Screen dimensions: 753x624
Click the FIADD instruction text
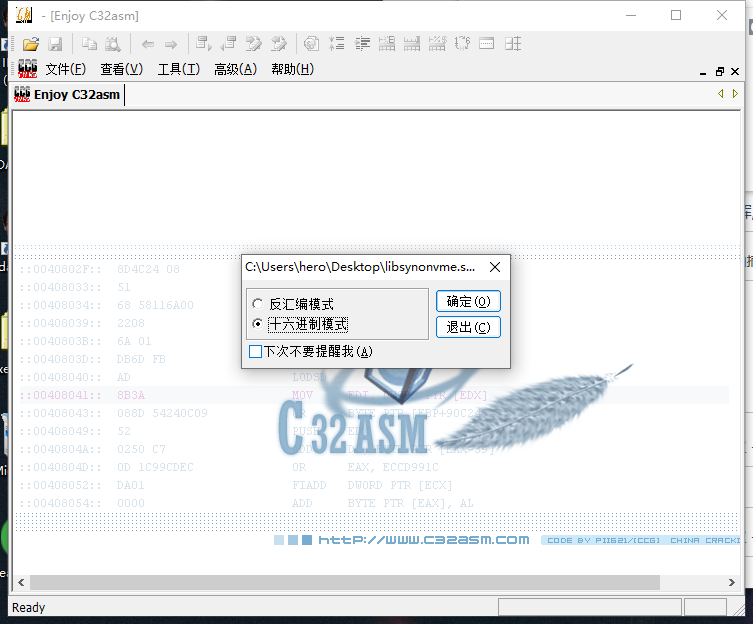pos(309,485)
